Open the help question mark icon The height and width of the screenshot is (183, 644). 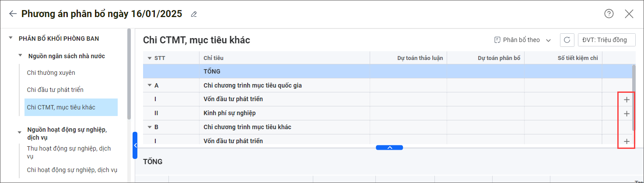pyautogui.click(x=609, y=14)
